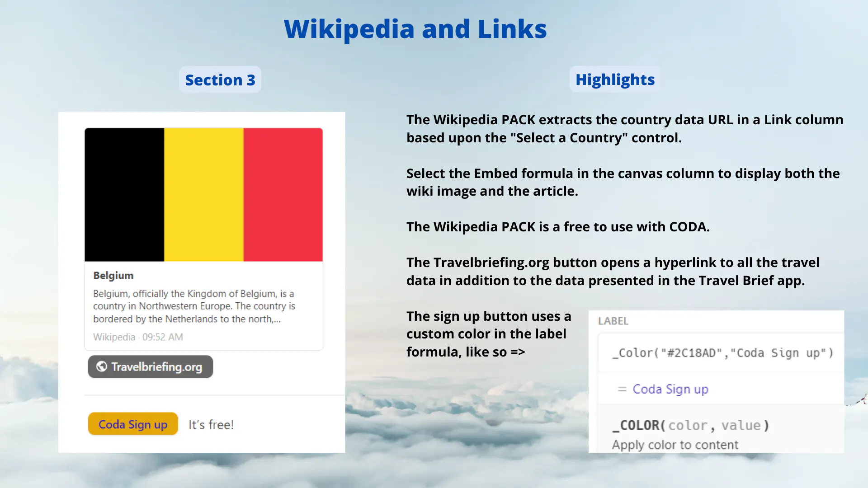The image size is (868, 488).
Task: Click the _COLOR(color, value) function hint
Action: click(690, 425)
